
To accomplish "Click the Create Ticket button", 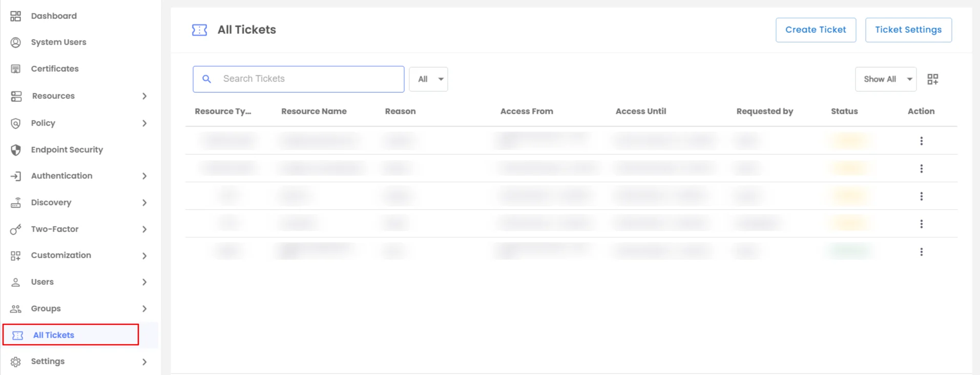I will [815, 30].
